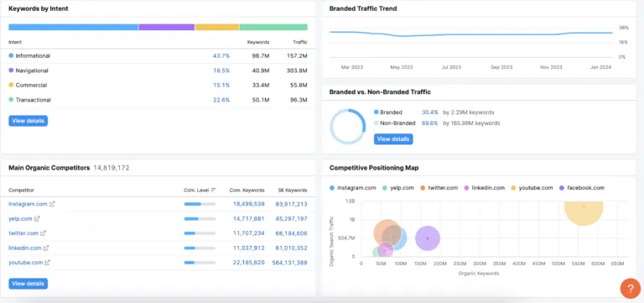
Task: Open linkedin.com external link icon
Action: pyautogui.click(x=46, y=248)
